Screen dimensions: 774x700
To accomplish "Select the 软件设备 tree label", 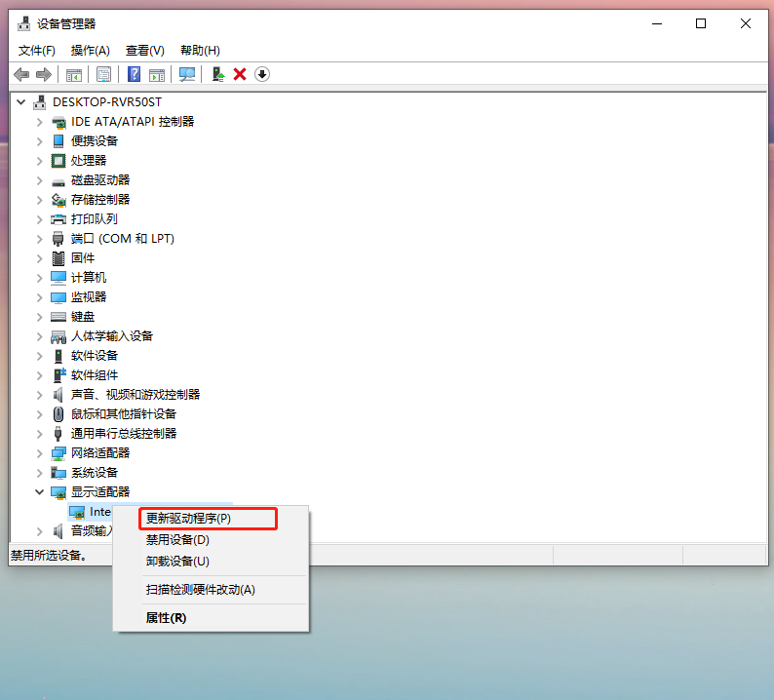I will click(95, 356).
